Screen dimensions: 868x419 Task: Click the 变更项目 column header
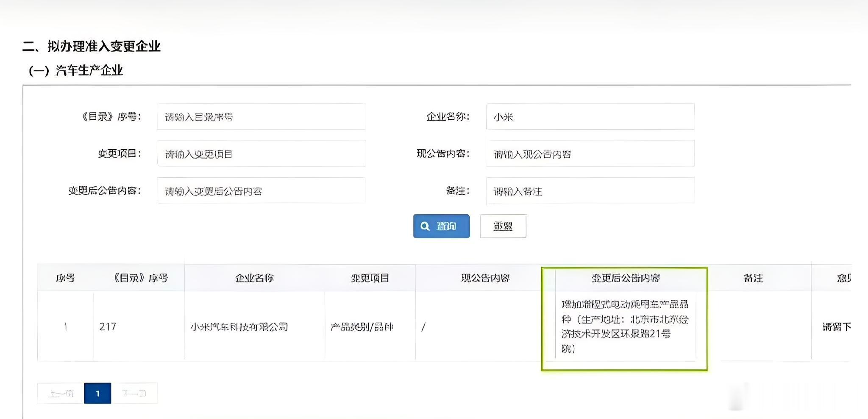tap(370, 278)
